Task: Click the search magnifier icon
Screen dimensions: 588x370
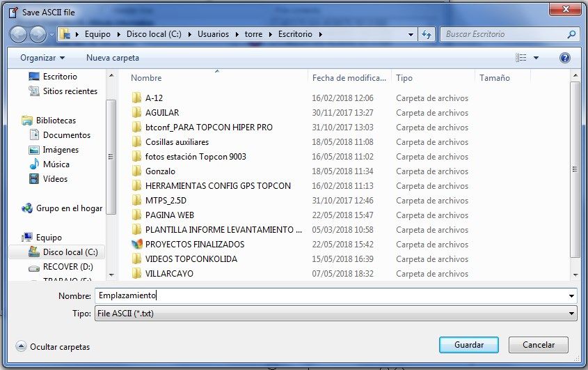Action: click(x=571, y=34)
